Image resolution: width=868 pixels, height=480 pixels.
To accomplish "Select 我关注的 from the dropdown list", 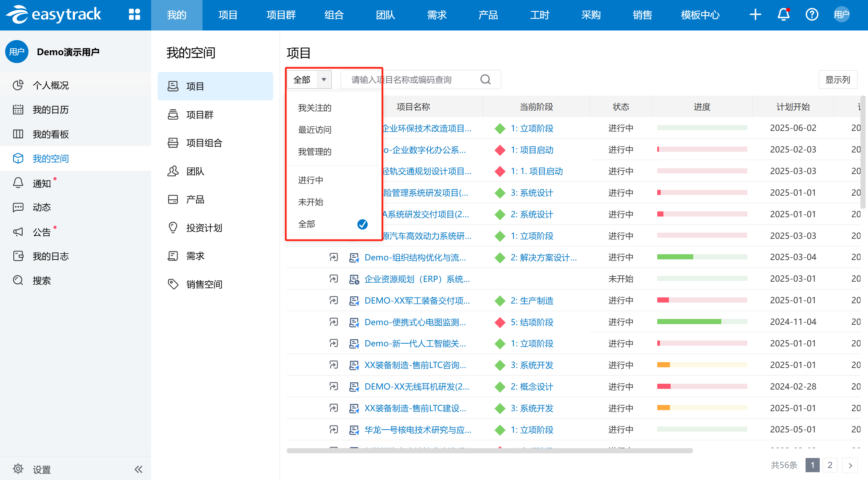I will [x=315, y=108].
